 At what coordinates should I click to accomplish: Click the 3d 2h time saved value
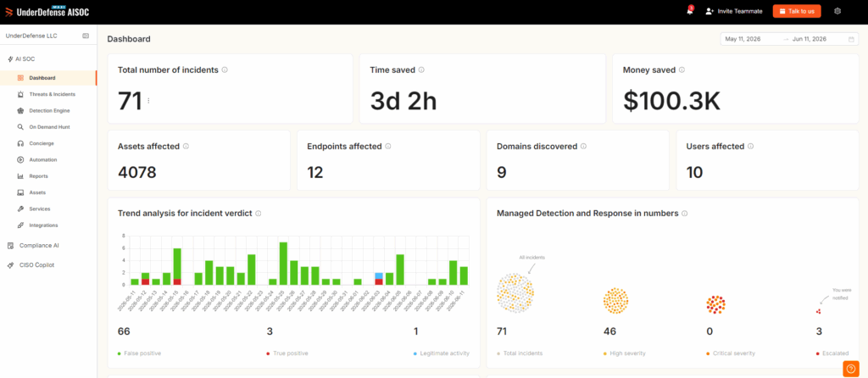(403, 101)
